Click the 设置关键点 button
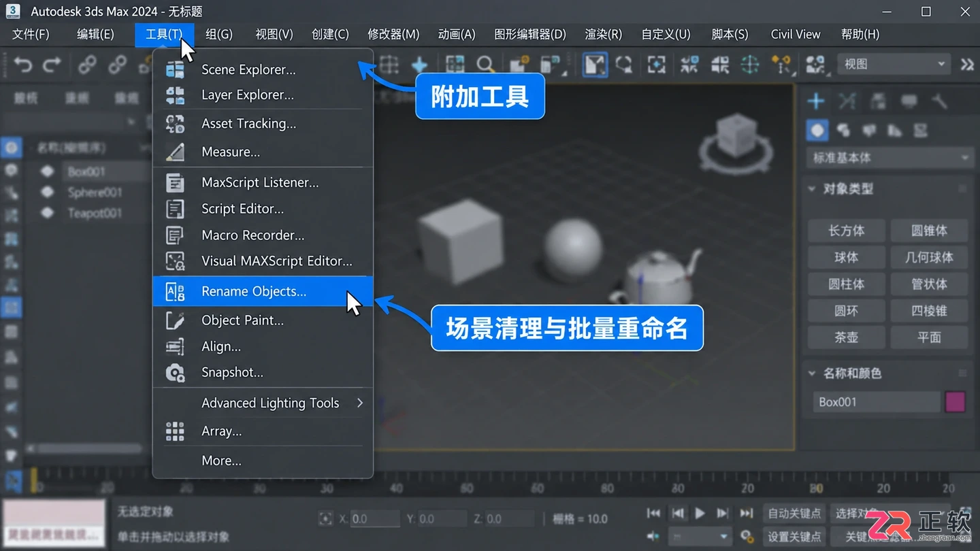980x551 pixels. [x=794, y=537]
